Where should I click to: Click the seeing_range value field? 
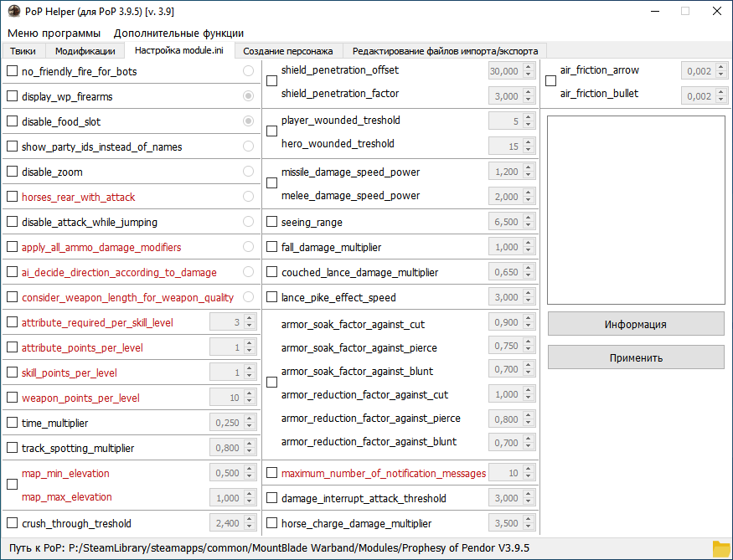pos(504,223)
